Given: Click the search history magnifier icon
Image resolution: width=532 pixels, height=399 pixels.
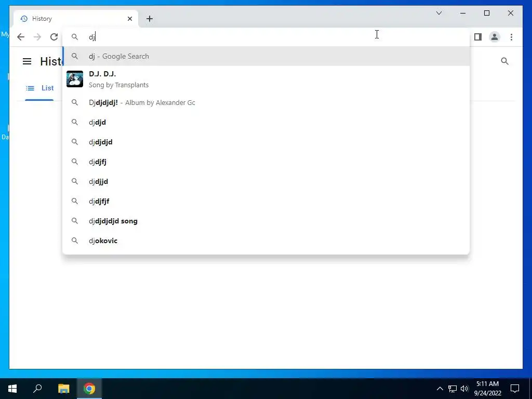Looking at the screenshot, I should (x=504, y=61).
